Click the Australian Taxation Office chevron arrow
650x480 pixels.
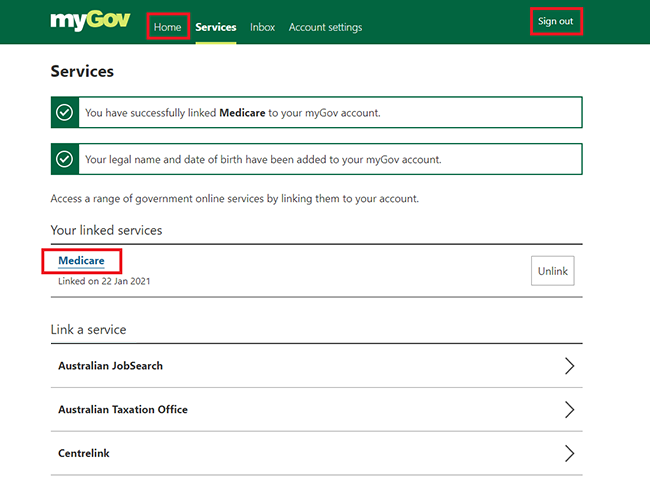pyautogui.click(x=569, y=410)
